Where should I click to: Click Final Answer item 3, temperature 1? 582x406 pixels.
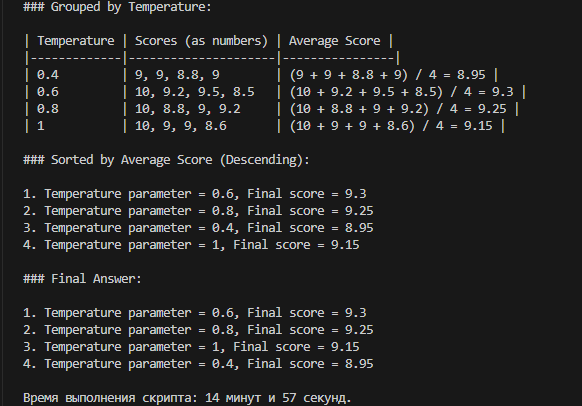[x=191, y=347]
